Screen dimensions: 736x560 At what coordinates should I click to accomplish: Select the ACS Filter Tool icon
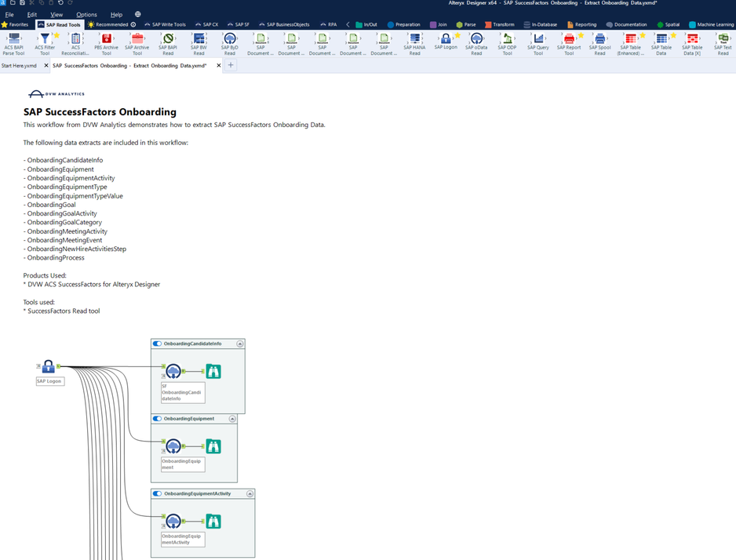[45, 38]
